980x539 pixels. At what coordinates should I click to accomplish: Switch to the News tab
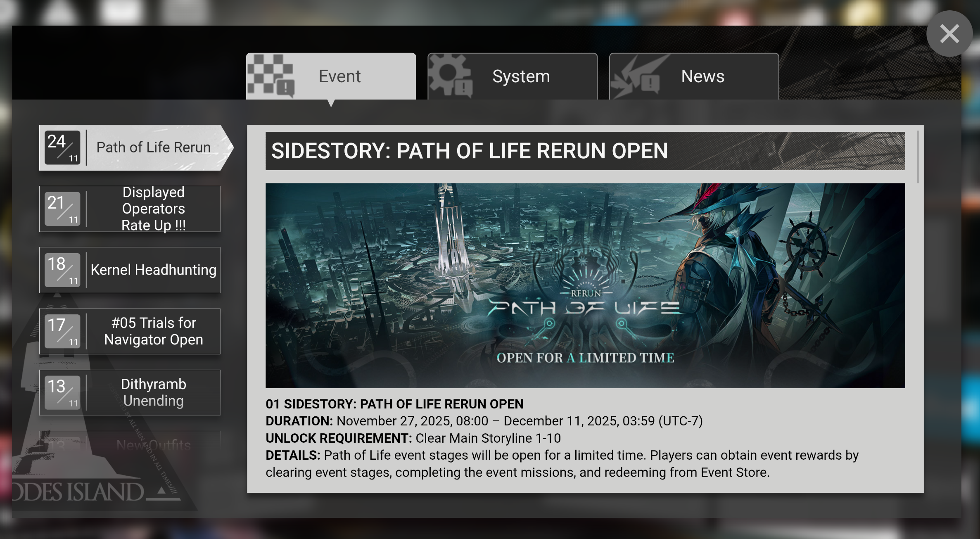702,76
